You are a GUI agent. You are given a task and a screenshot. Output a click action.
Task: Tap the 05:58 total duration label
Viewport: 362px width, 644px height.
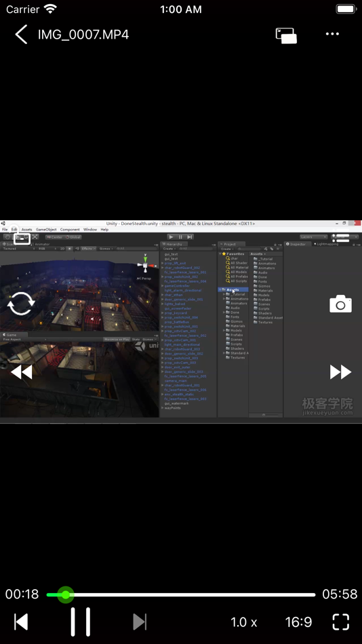(340, 595)
